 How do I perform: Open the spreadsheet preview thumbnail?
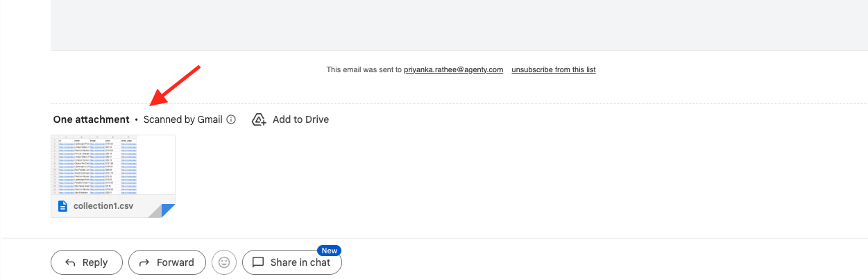pyautogui.click(x=113, y=164)
